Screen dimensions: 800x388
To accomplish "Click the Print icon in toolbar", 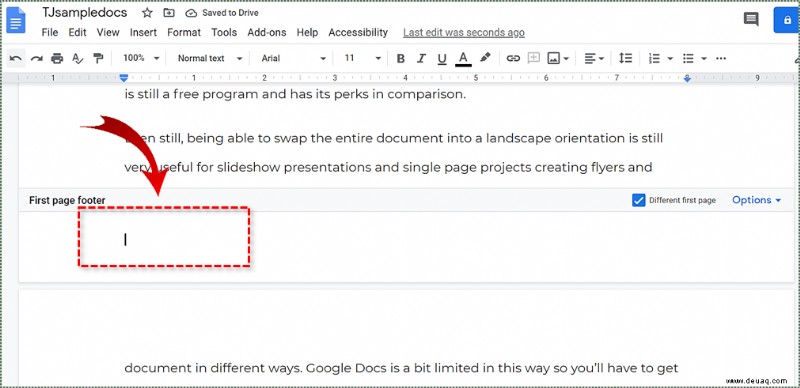I will pos(57,58).
